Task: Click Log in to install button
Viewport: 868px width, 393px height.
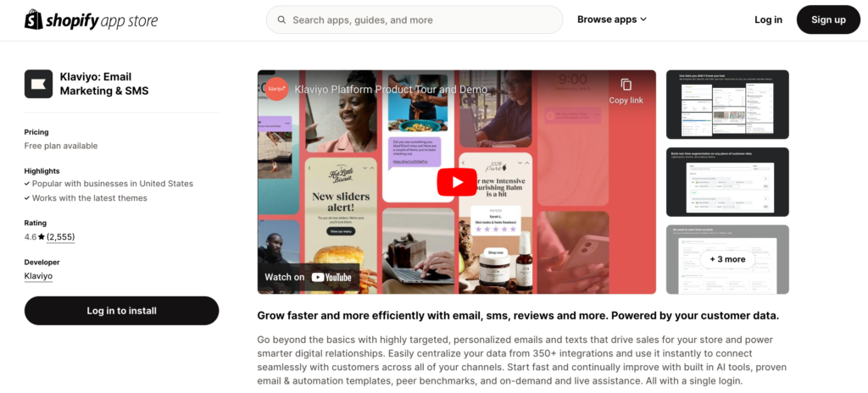Action: pyautogui.click(x=122, y=311)
